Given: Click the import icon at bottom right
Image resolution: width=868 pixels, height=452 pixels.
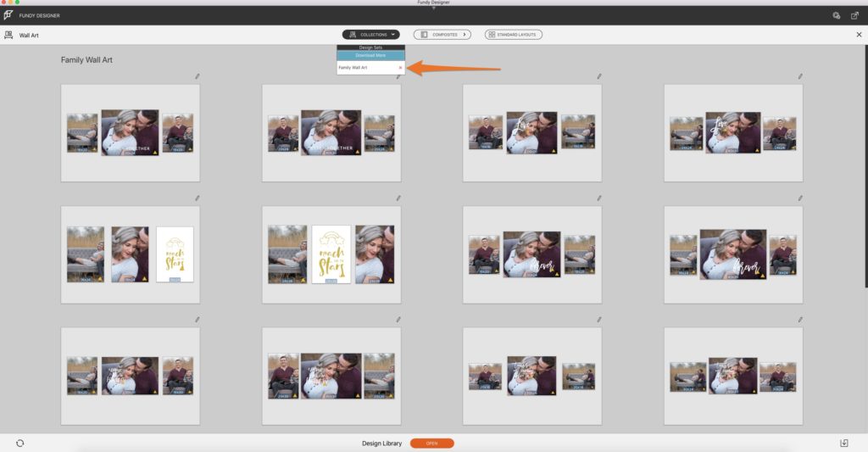Looking at the screenshot, I should 844,444.
